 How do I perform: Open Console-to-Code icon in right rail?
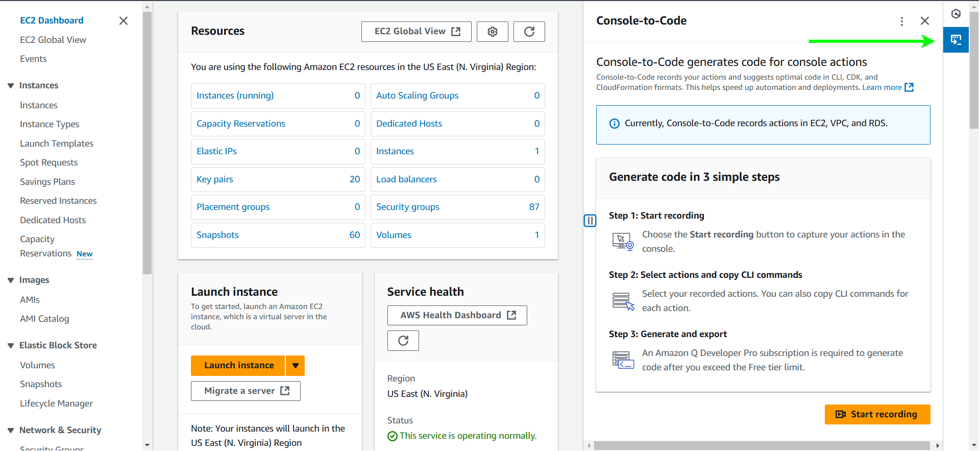tap(955, 39)
